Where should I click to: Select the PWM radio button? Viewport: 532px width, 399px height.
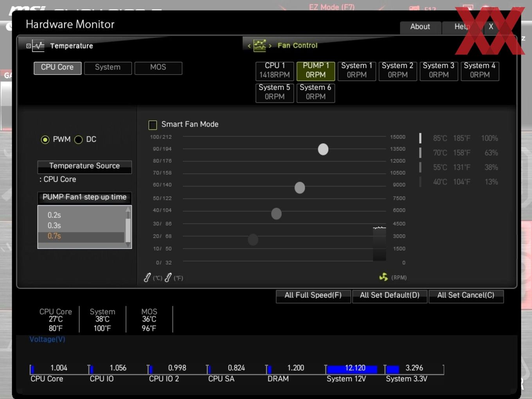coord(45,140)
